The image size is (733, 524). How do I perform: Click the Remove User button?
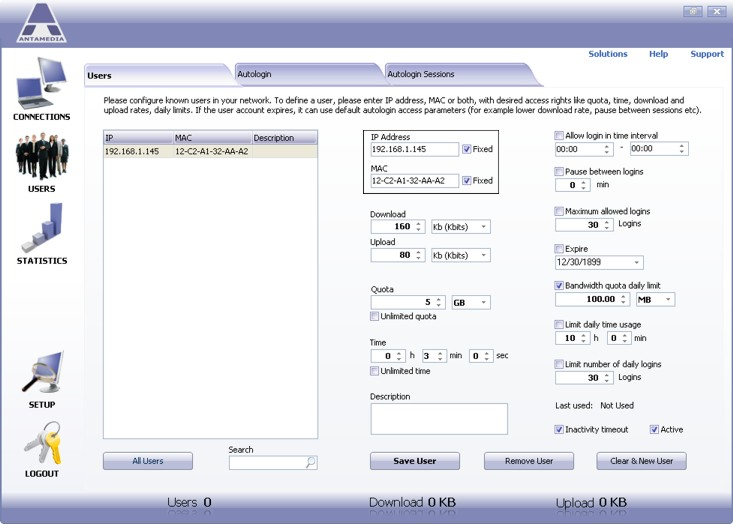coord(529,461)
